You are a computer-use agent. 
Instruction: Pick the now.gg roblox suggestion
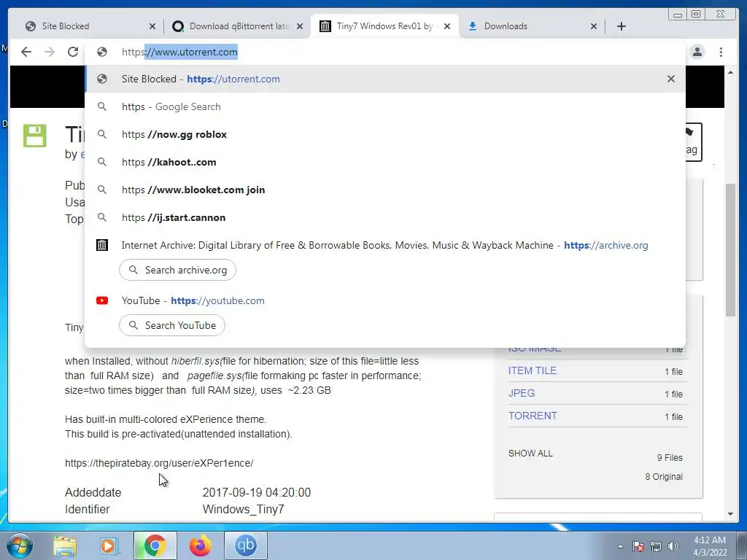(385, 134)
